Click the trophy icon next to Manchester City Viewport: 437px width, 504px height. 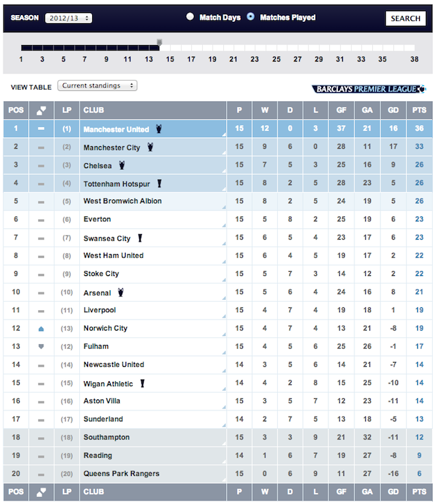click(x=150, y=148)
